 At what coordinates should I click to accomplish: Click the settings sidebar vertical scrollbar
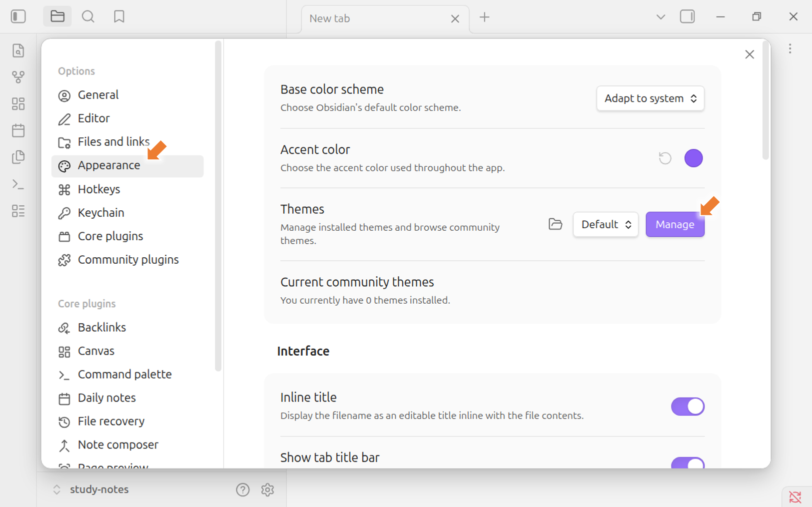click(218, 206)
